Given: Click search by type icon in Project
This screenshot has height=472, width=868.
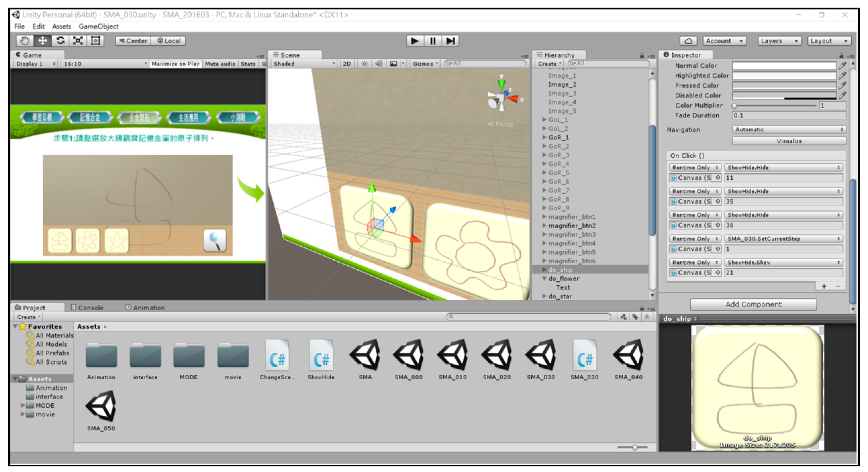Looking at the screenshot, I should [x=623, y=317].
